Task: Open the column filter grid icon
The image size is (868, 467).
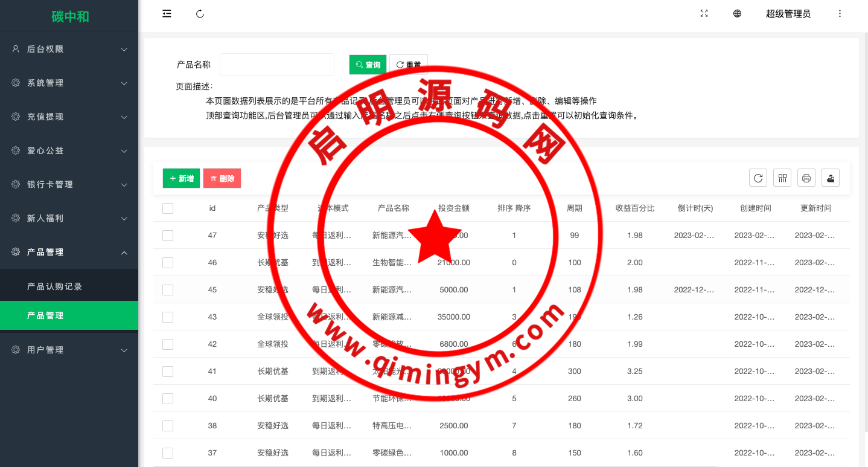Action: coord(782,178)
